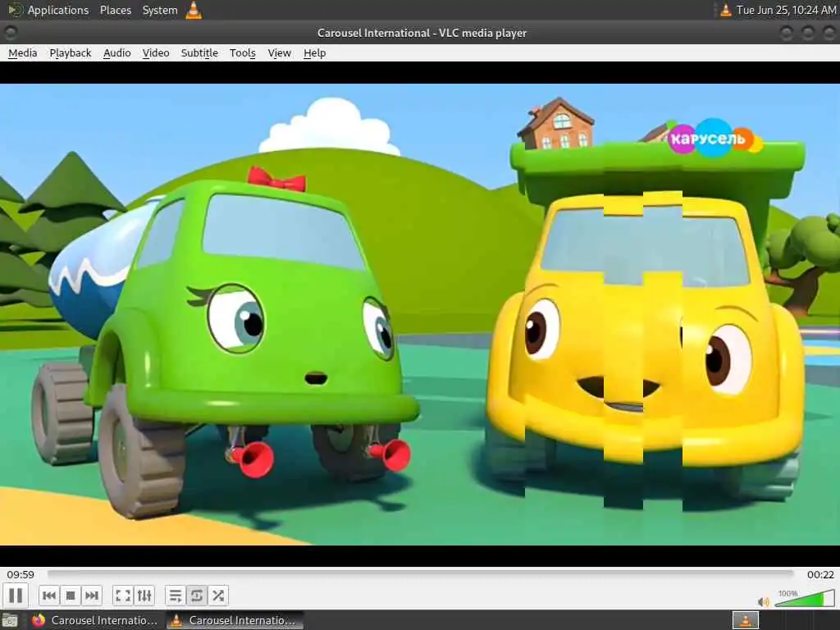840x630 pixels.
Task: Click VLC cone launcher in top panel
Action: [x=194, y=10]
